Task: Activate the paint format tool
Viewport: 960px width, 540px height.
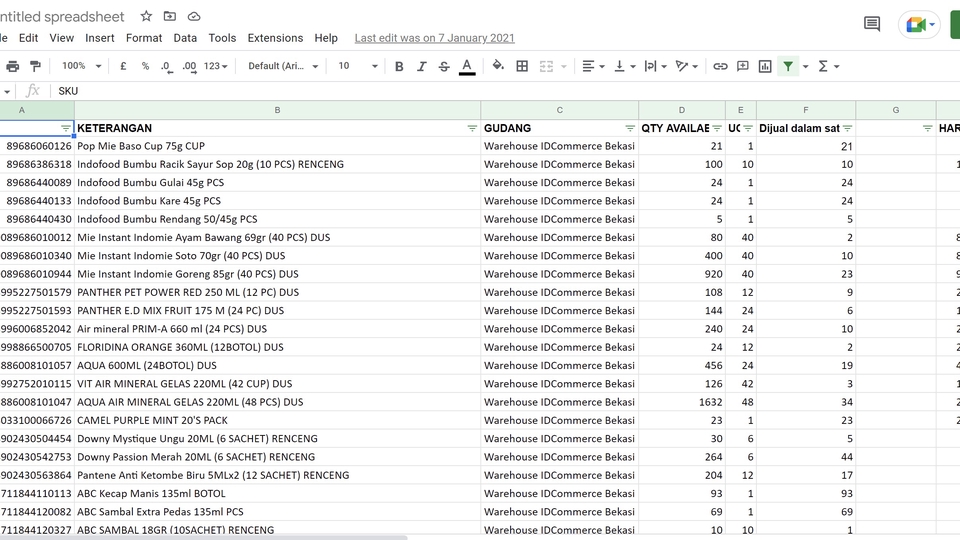Action: tap(36, 66)
